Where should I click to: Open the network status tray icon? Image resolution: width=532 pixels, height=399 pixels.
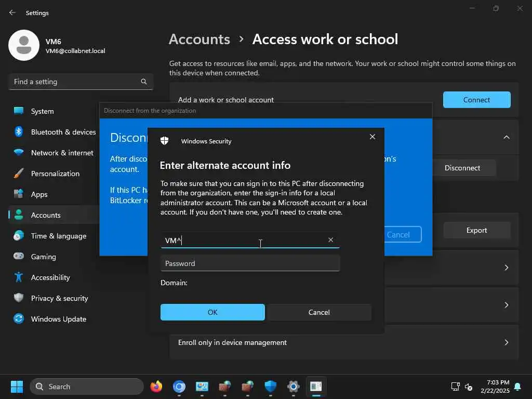pos(455,387)
